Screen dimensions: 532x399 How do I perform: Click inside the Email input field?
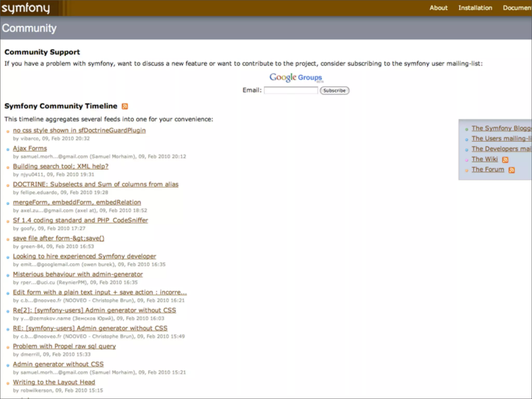[291, 90]
